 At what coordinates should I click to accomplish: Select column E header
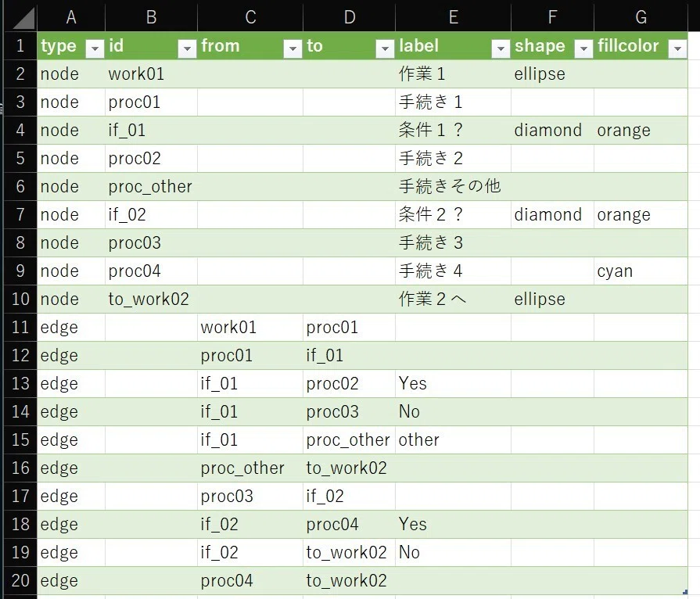(453, 17)
